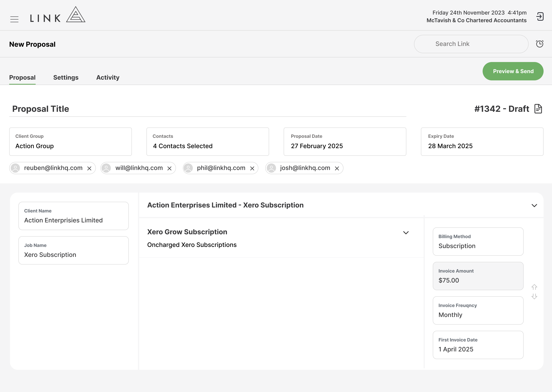Viewport: 552px width, 392px height.
Task: Open the timer clock icon
Action: (540, 44)
